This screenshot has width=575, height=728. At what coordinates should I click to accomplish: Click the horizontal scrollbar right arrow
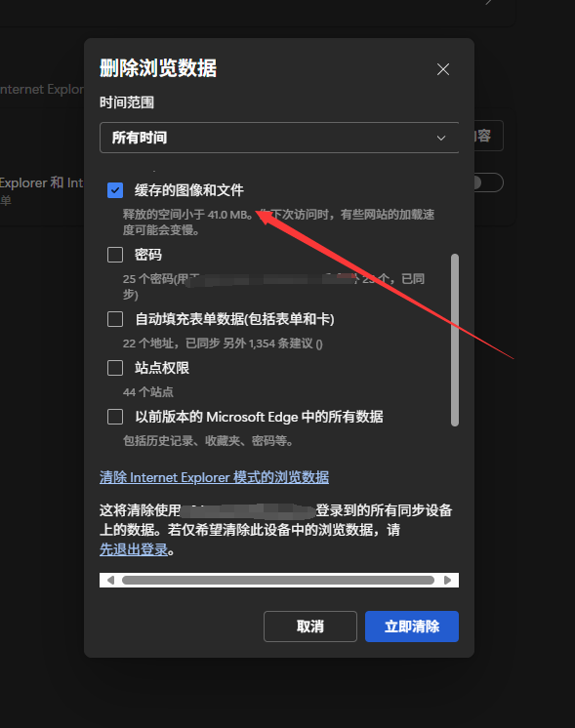[x=447, y=580]
